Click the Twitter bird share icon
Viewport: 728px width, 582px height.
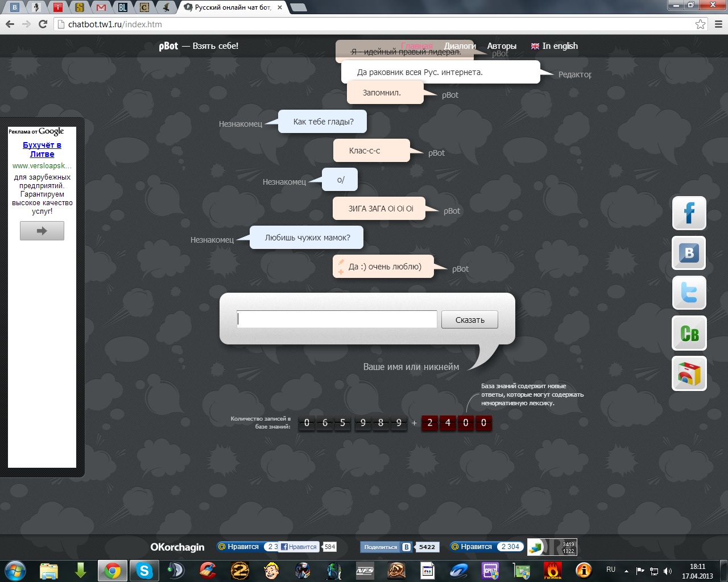pos(689,293)
